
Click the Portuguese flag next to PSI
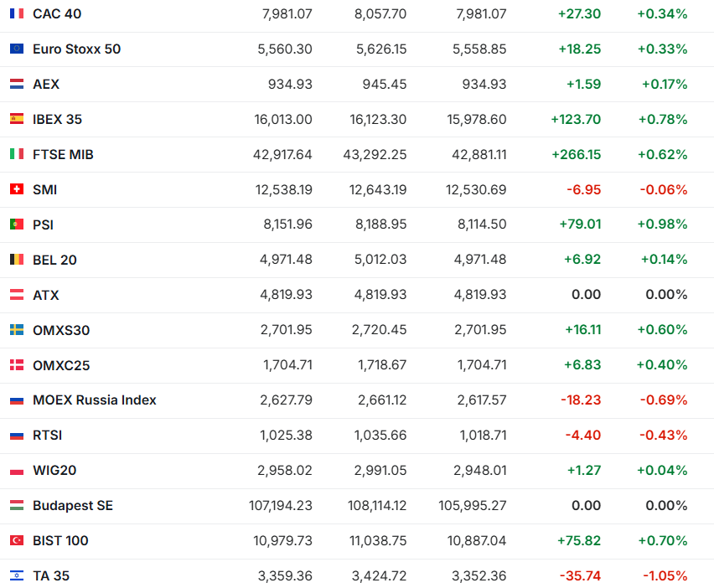click(17, 224)
